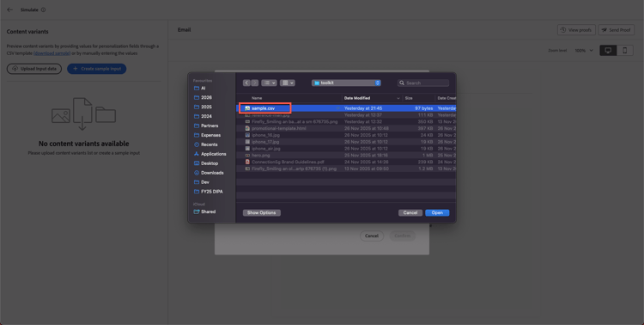Switch to the desktop preview mode
Viewport: 644px width, 325px height.
coord(608,50)
